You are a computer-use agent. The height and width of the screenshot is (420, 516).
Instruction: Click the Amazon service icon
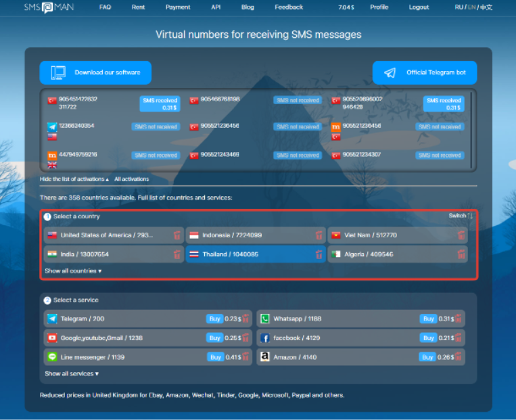click(x=265, y=357)
